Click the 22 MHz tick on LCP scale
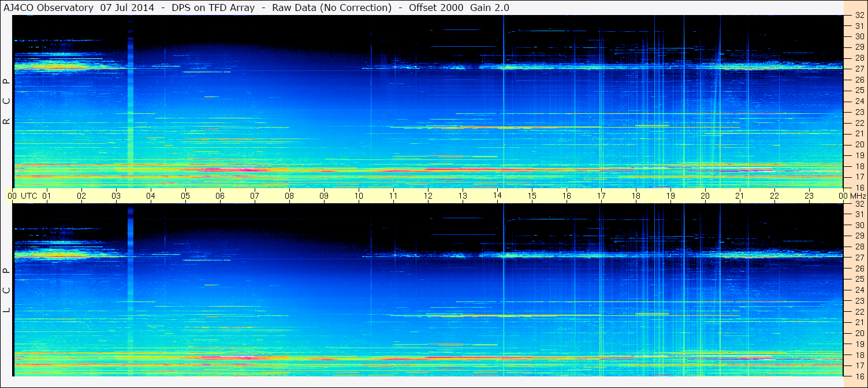The width and height of the screenshot is (868, 388). click(x=859, y=312)
